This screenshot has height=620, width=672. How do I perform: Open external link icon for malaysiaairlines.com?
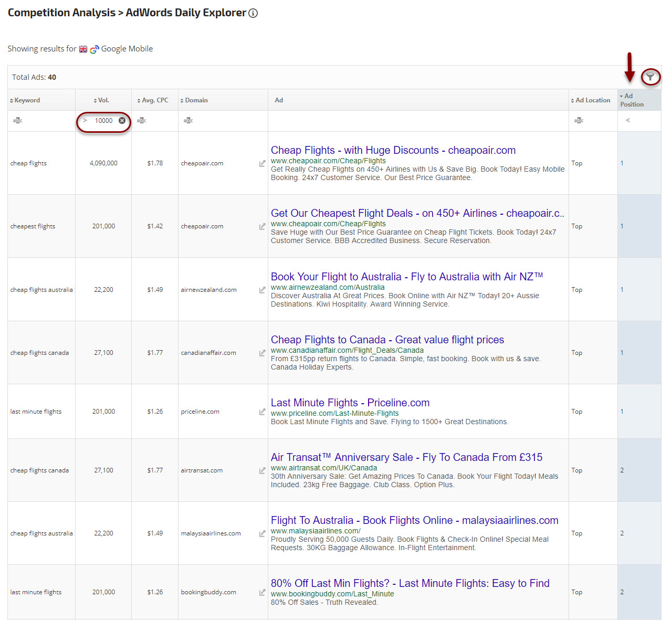tap(262, 533)
